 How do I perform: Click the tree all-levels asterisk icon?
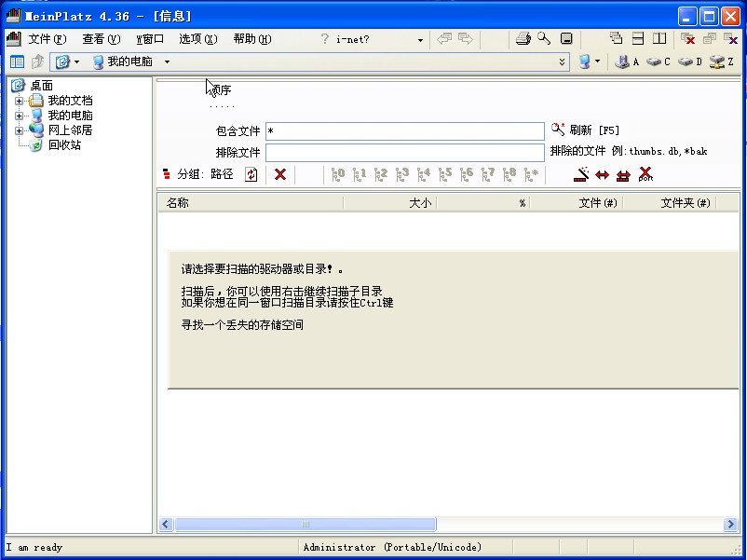point(531,174)
